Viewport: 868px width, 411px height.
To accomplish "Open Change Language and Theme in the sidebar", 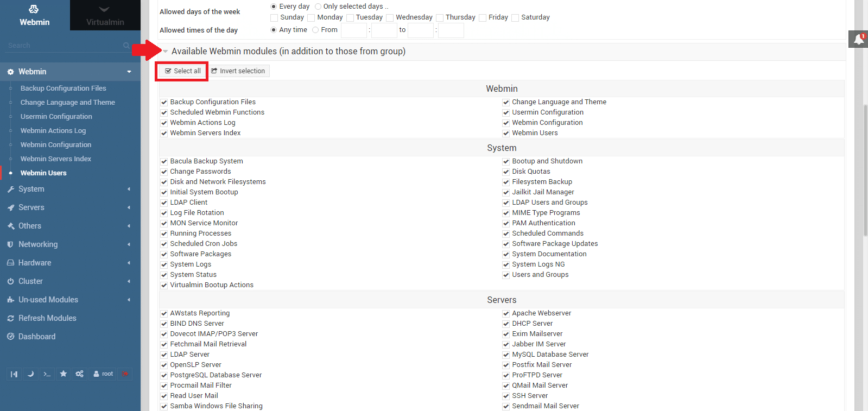I will tap(67, 102).
